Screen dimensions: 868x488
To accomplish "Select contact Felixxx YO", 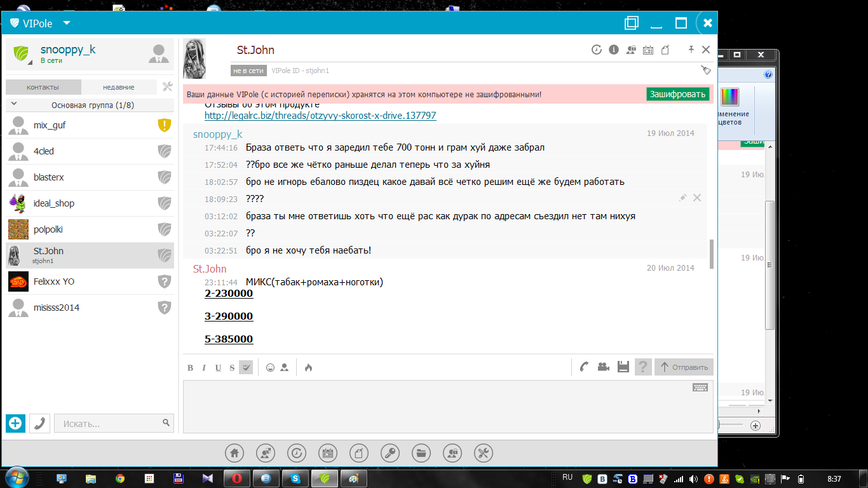I will click(90, 281).
